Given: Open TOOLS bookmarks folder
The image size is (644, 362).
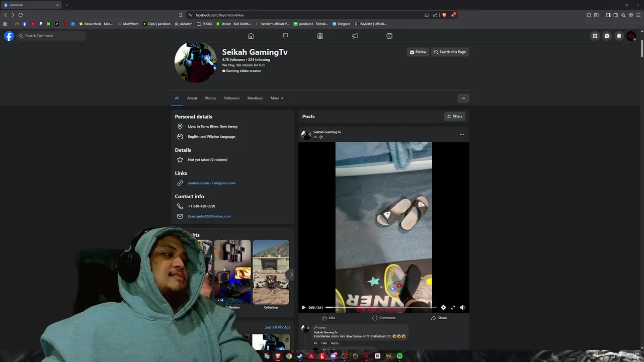Looking at the screenshot, I should pos(204,24).
